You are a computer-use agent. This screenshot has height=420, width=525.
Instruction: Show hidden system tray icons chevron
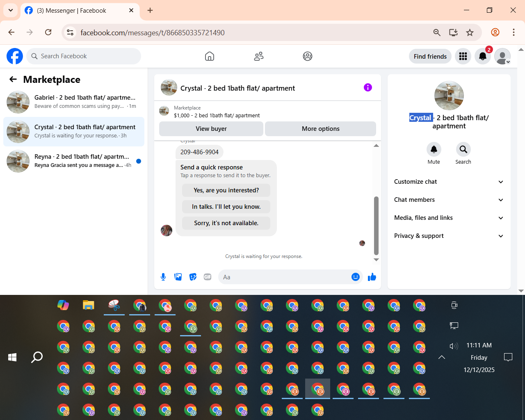click(x=442, y=357)
